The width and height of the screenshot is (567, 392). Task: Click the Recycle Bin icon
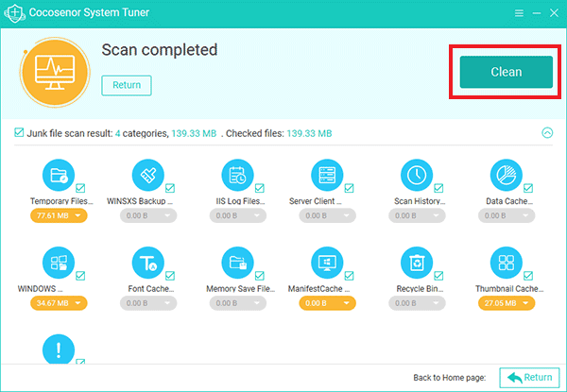(417, 263)
